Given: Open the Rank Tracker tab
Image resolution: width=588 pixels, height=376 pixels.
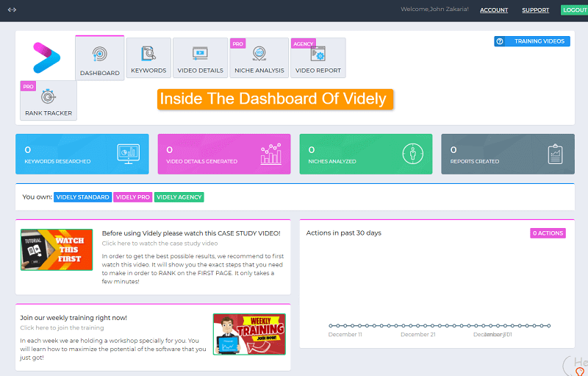Looking at the screenshot, I should click(49, 101).
